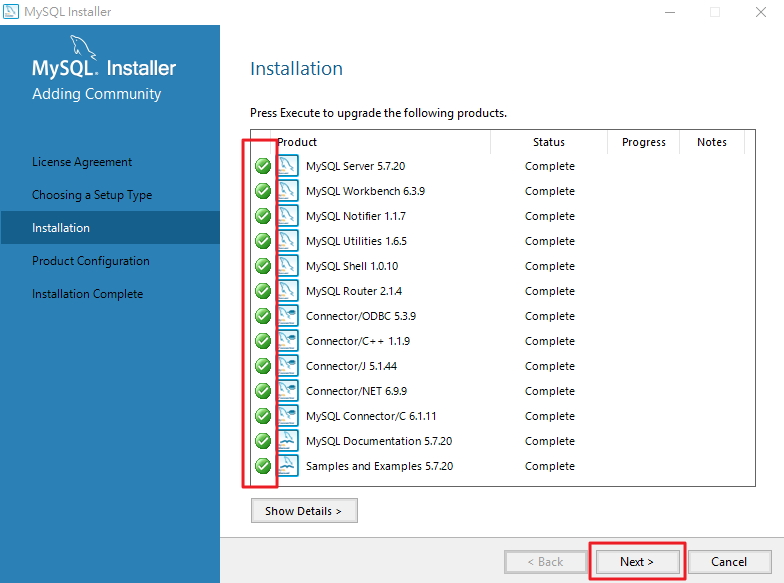Open the License Agreement step
Viewport: 784px width, 583px height.
[x=82, y=162]
